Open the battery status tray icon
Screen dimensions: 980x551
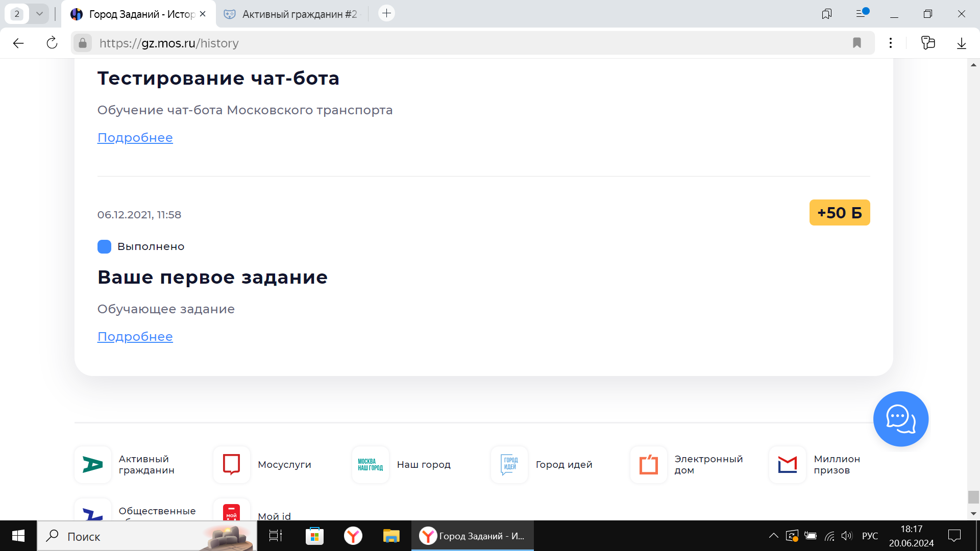811,536
